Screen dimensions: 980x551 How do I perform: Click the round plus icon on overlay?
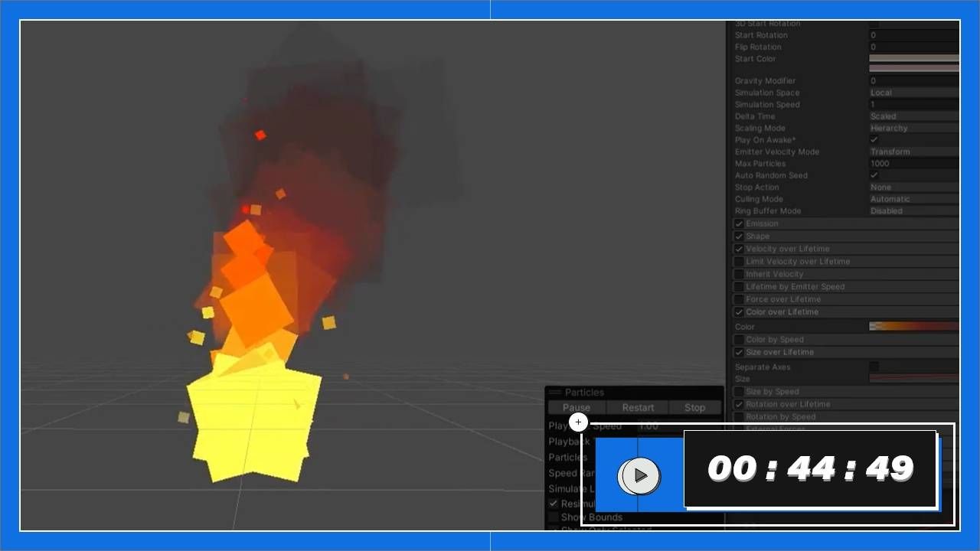pos(578,422)
